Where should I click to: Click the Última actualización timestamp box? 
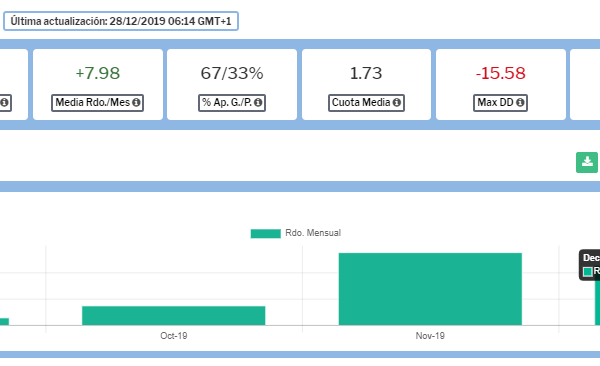coord(121,21)
